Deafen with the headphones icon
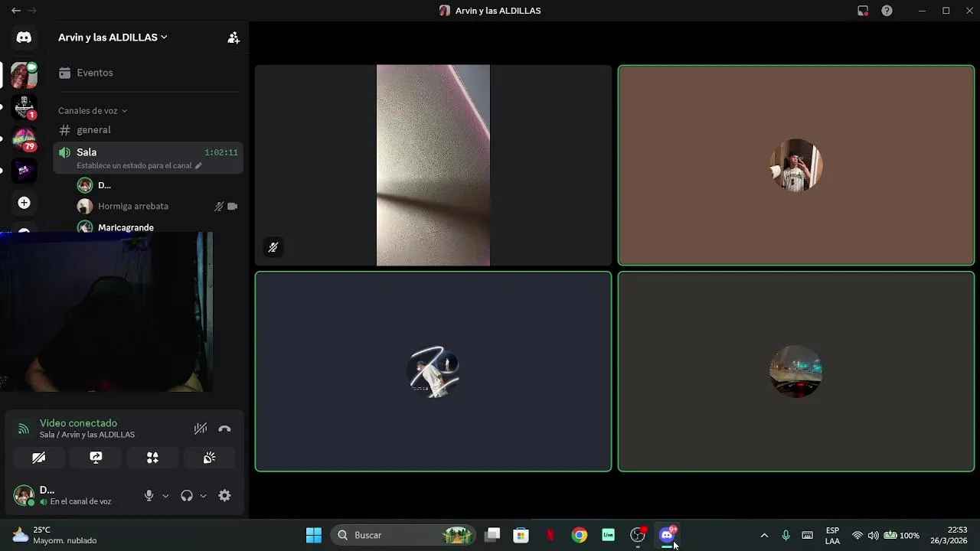 (x=187, y=496)
